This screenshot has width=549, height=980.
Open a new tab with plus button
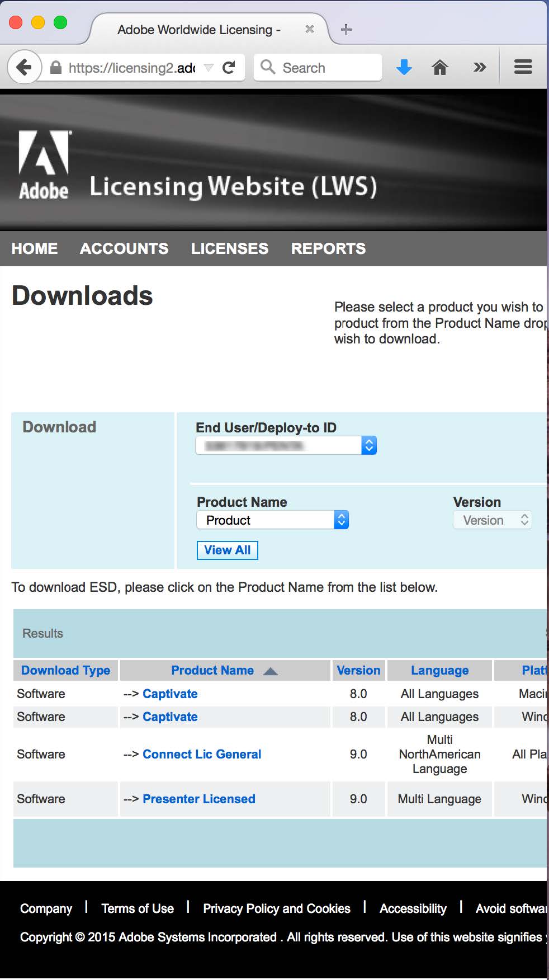click(x=346, y=29)
